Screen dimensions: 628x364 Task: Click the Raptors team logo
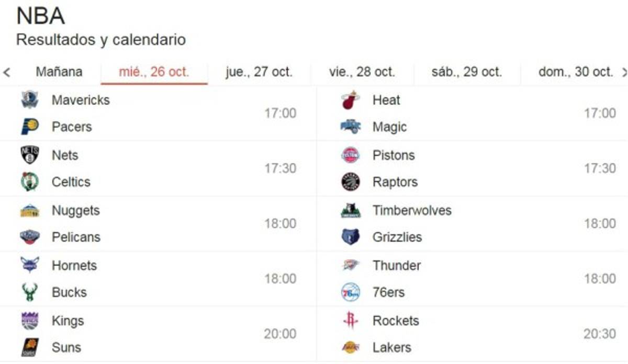[x=350, y=182]
